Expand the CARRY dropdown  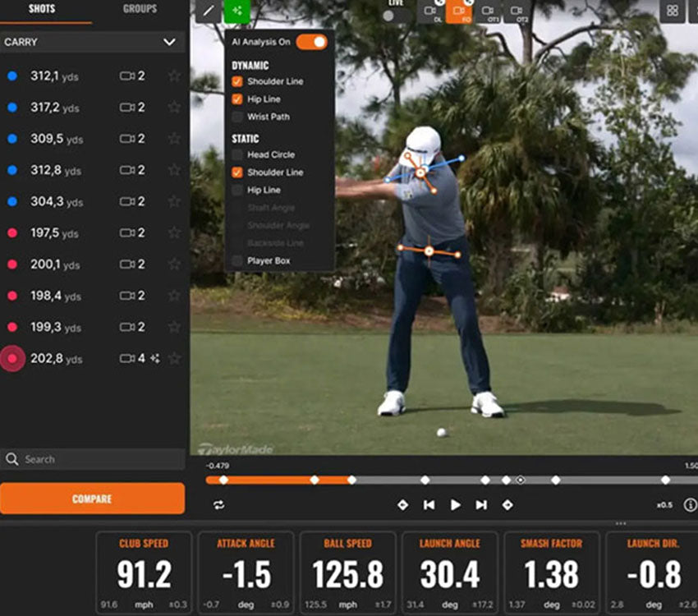point(169,42)
